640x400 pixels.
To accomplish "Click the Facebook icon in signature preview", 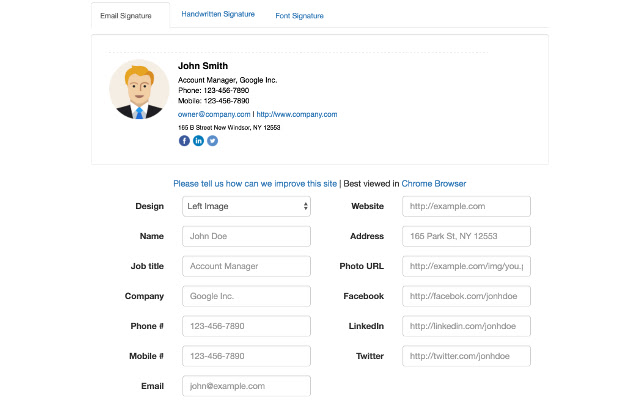I will [184, 141].
